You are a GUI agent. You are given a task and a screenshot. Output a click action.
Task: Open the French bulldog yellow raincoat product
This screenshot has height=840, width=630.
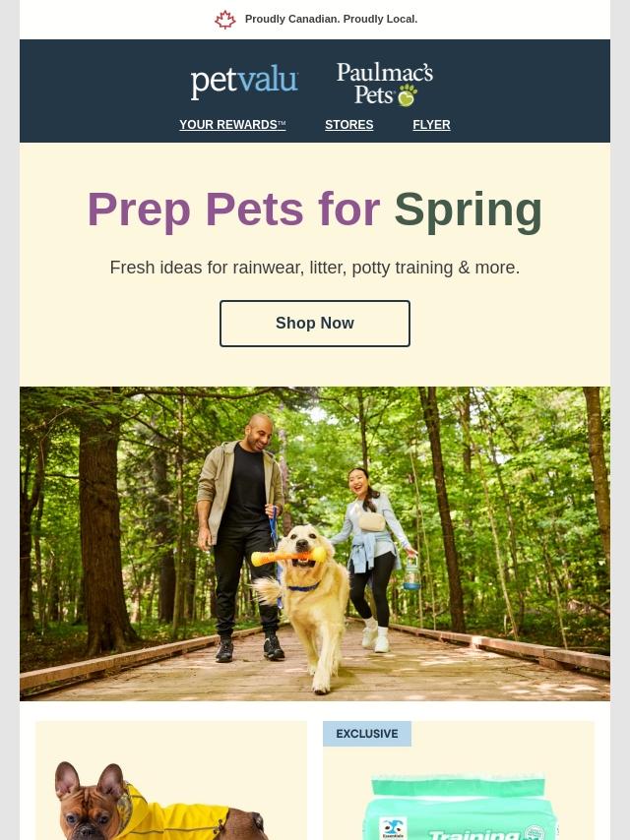pos(171,800)
